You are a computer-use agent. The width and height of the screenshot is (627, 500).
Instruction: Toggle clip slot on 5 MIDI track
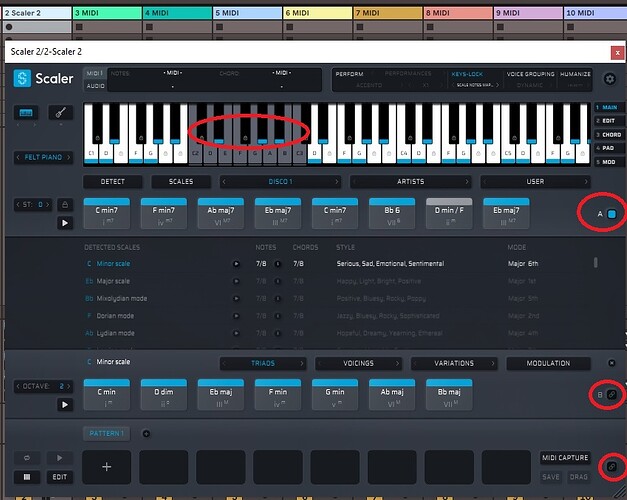coord(220,27)
